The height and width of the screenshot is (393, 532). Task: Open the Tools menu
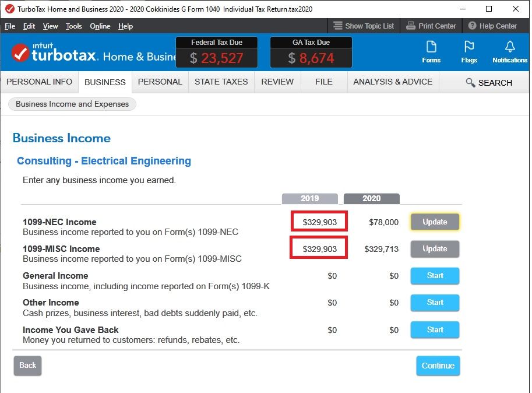click(73, 26)
